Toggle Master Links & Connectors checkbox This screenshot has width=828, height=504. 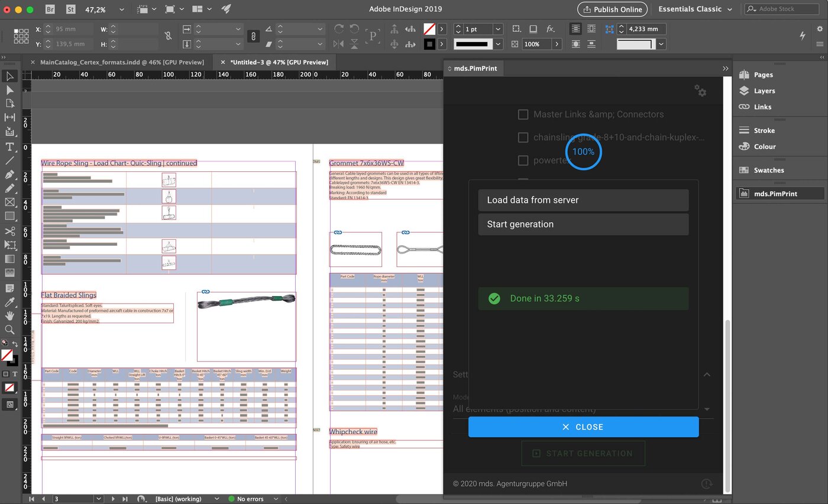click(523, 115)
